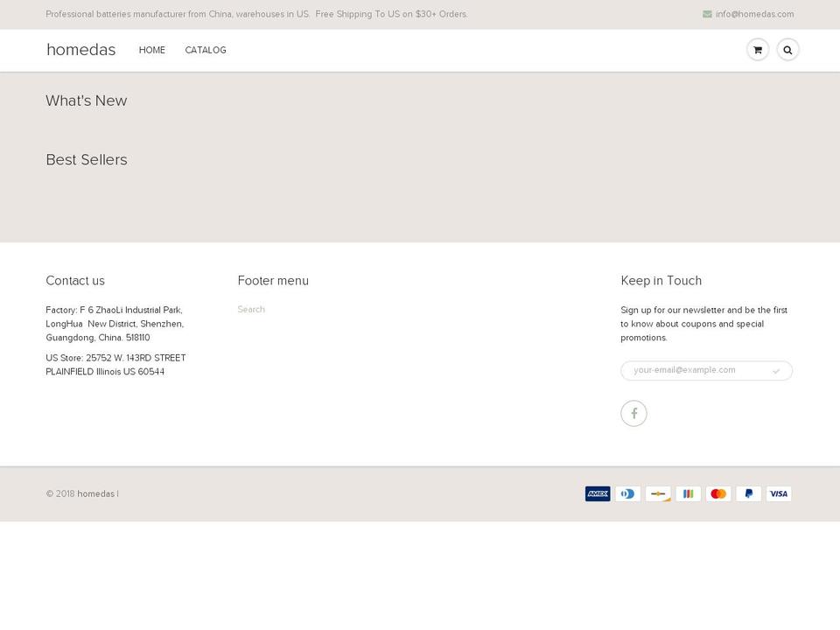Click the American Express payment icon
Screen dimensions: 840x630
pyautogui.click(x=598, y=493)
